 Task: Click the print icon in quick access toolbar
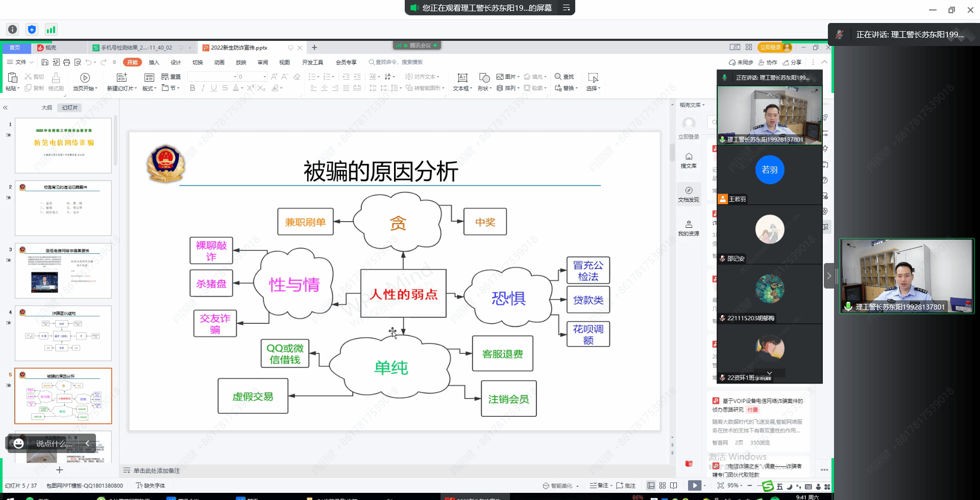click(66, 62)
